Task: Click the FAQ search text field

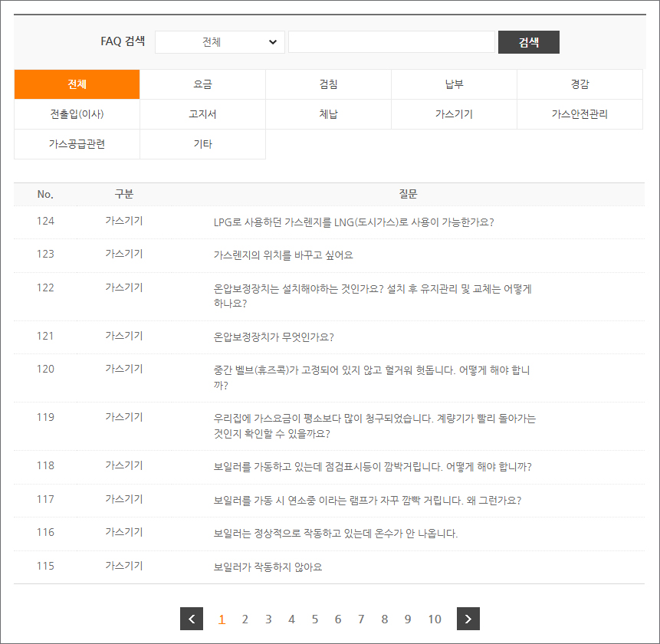Action: pos(391,42)
